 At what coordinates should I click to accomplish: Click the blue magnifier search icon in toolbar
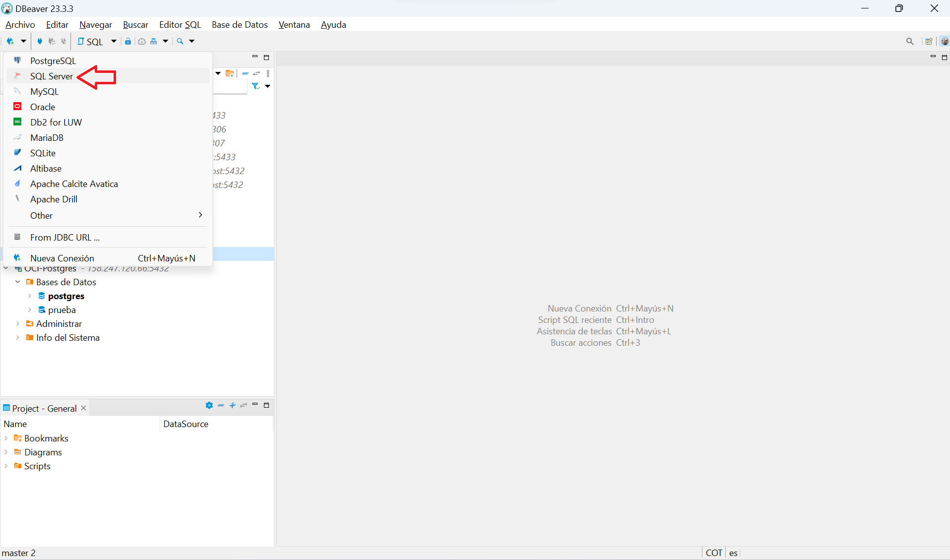[x=180, y=41]
